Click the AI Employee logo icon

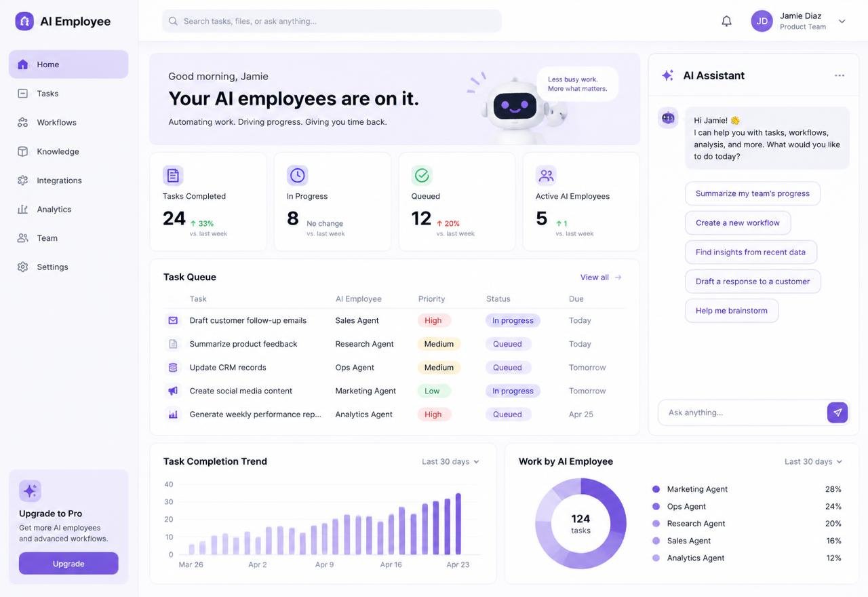24,21
